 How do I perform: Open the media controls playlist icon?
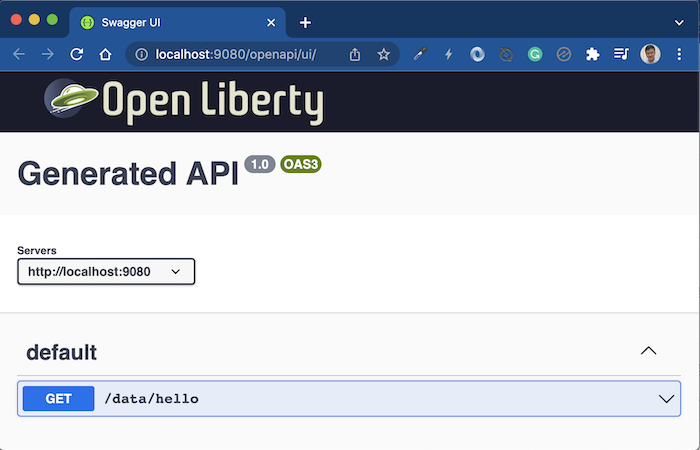point(621,54)
